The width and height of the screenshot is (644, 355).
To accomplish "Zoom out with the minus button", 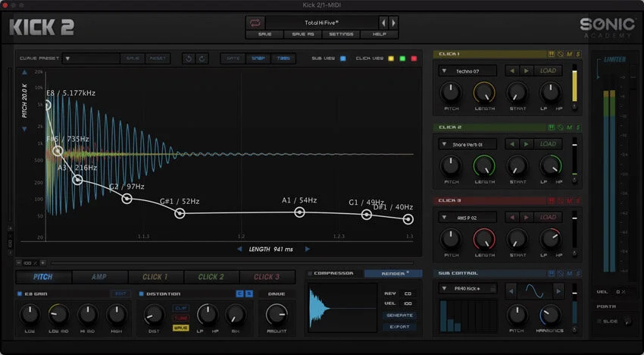I will 19,263.
